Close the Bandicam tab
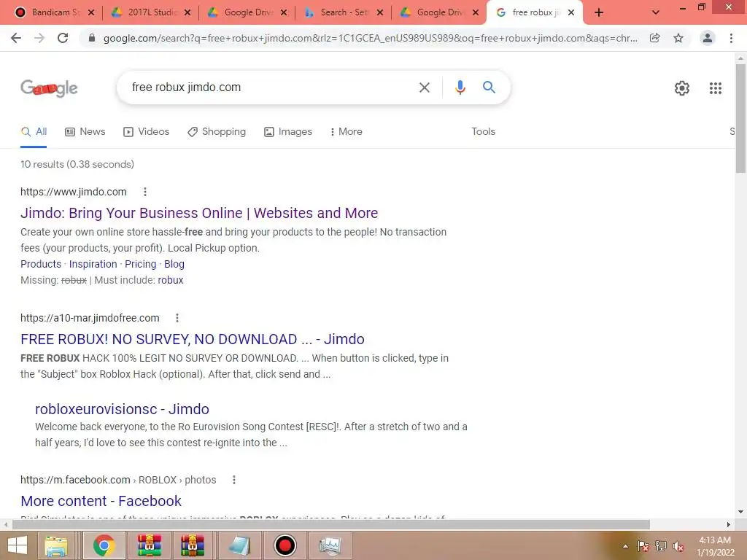This screenshot has width=747, height=560. tap(91, 13)
